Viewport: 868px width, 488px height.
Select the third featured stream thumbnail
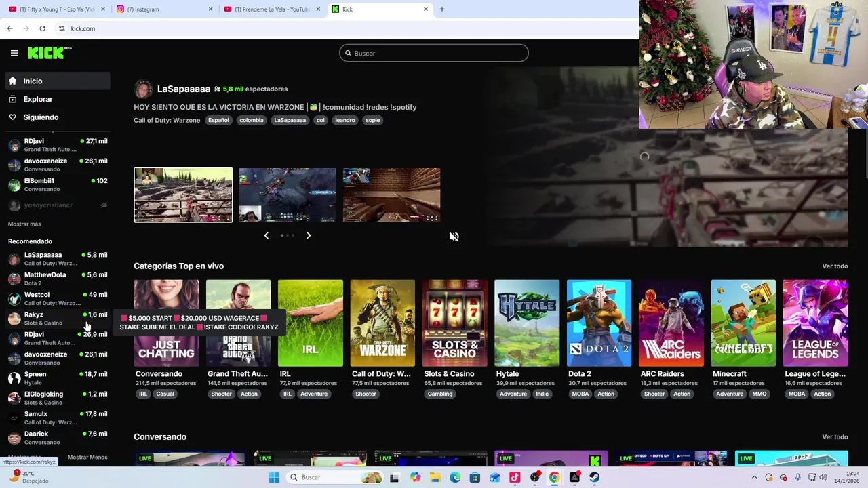click(391, 195)
